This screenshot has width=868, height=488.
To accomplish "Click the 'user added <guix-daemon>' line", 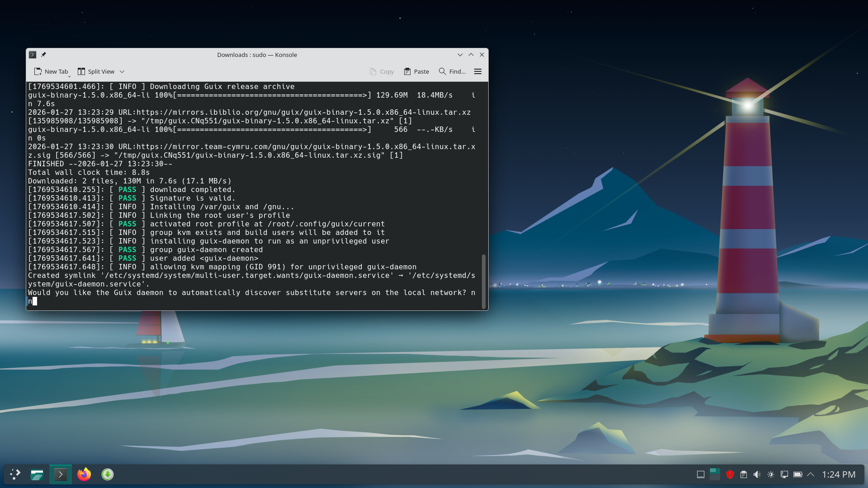I will coord(143,258).
